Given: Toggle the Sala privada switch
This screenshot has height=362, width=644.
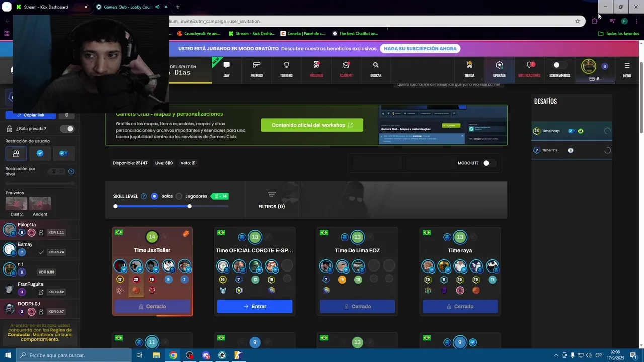Looking at the screenshot, I should [x=67, y=129].
